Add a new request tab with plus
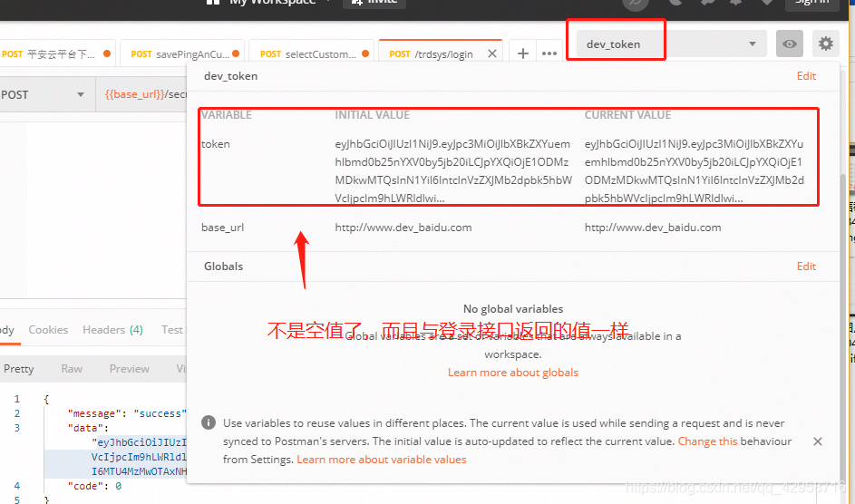This screenshot has width=855, height=504. point(523,53)
